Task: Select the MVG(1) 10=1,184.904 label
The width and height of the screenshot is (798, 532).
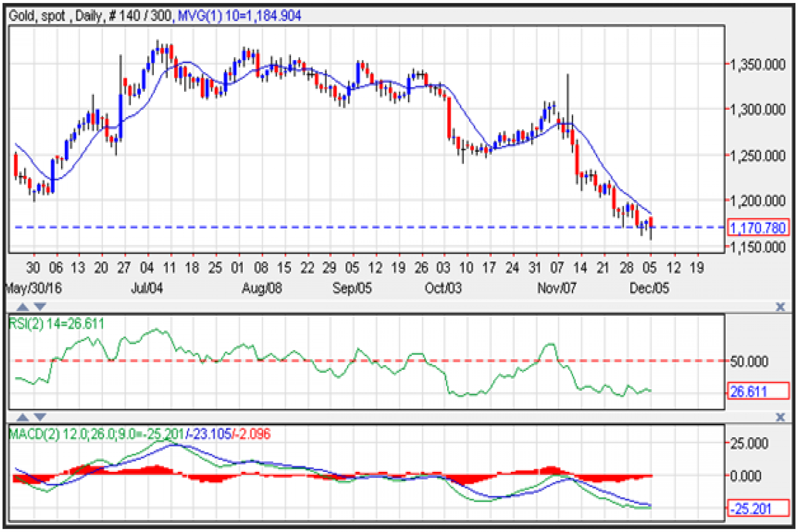Action: click(x=239, y=16)
